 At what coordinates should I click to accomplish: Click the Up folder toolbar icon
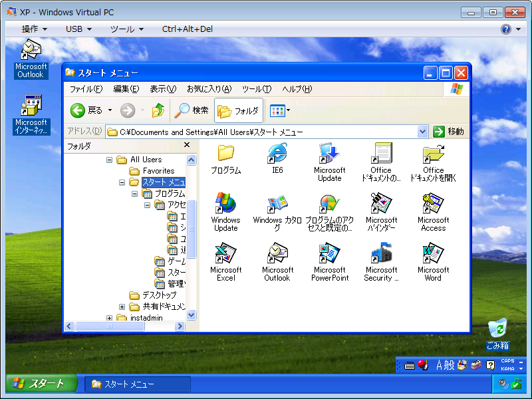pyautogui.click(x=158, y=110)
